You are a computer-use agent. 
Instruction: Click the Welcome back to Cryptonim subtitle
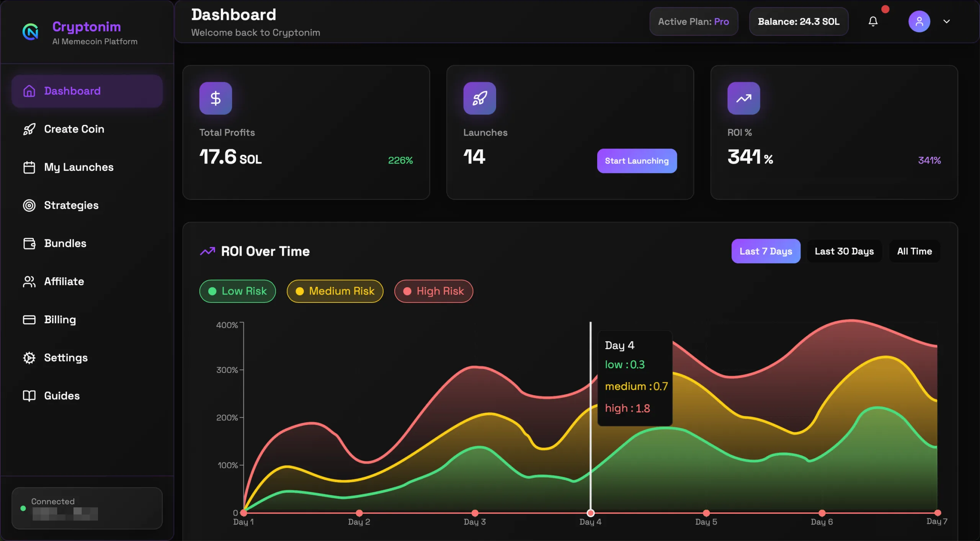(256, 33)
